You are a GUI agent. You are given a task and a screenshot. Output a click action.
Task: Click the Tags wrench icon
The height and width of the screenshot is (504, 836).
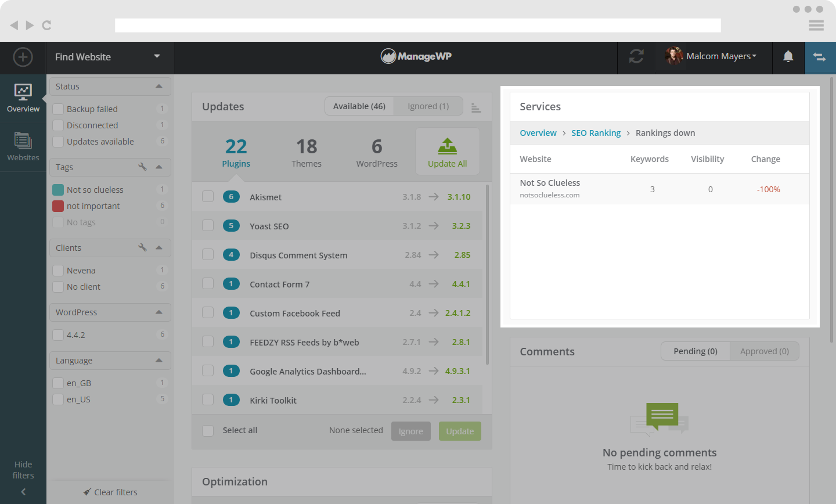coord(142,167)
